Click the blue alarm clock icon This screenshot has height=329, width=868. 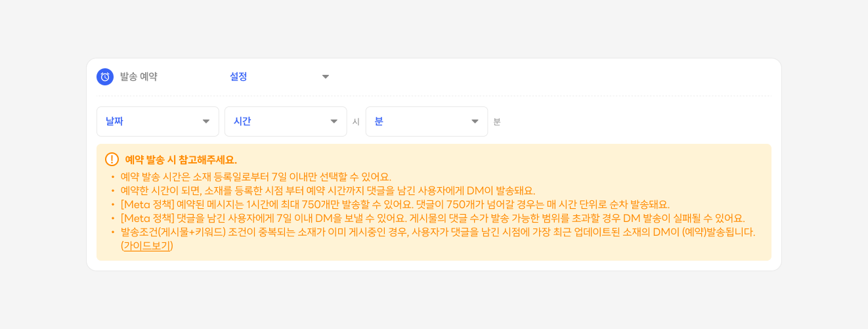tap(104, 77)
